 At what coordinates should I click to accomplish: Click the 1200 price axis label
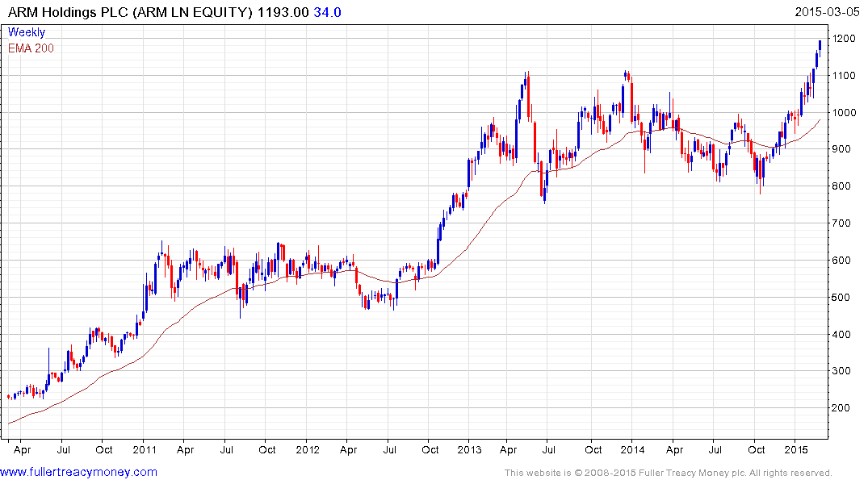(845, 38)
